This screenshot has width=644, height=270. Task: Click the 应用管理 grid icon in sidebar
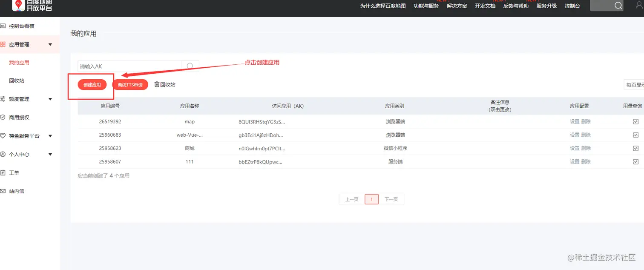click(x=3, y=44)
